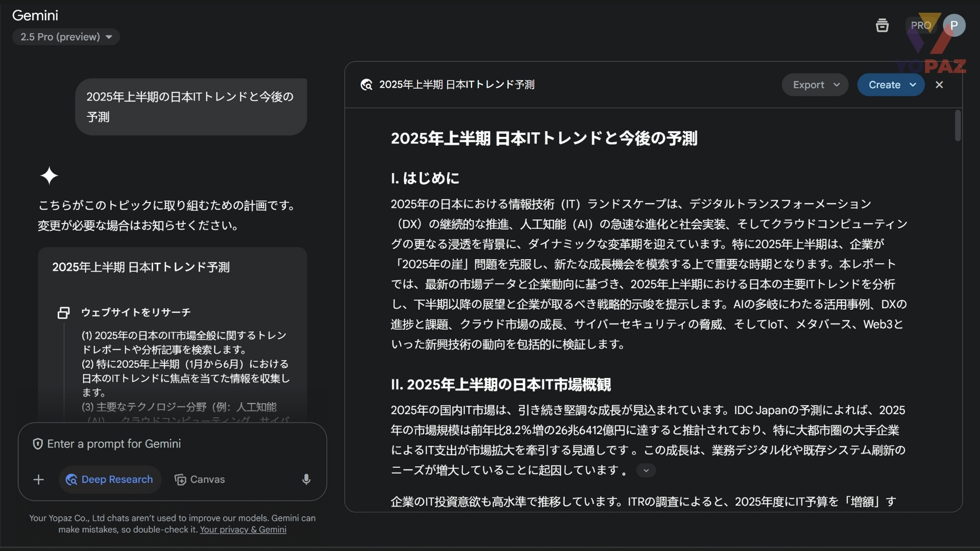
Task: Open the apps tray icon near PRO badge
Action: pyautogui.click(x=882, y=25)
